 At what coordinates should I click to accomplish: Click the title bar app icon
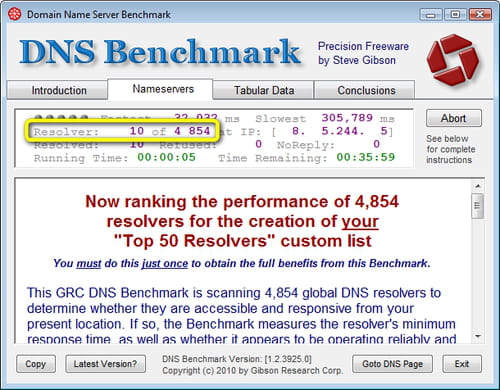[x=15, y=14]
